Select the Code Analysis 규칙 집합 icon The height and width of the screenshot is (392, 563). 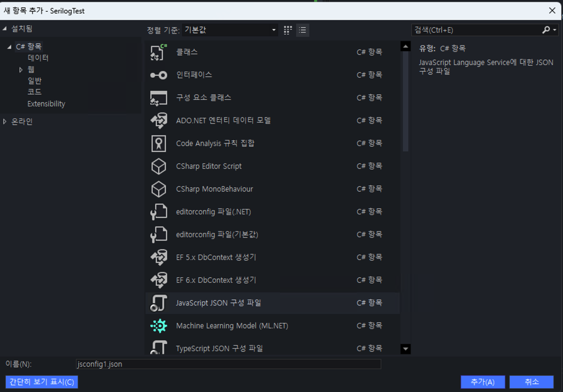158,143
